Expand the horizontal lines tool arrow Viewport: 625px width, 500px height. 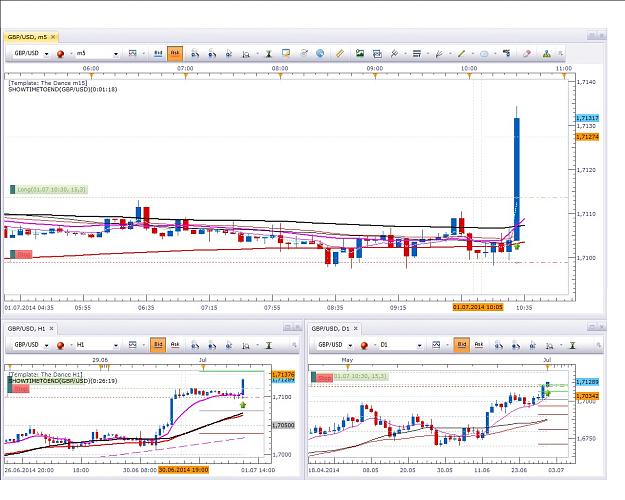pyautogui.click(x=428, y=54)
